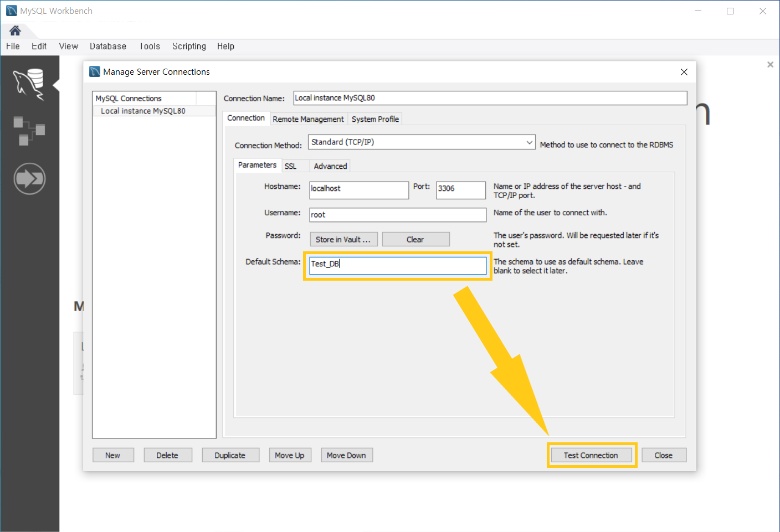
Task: Select Local instance MySQL80 in connections list
Action: [x=154, y=111]
